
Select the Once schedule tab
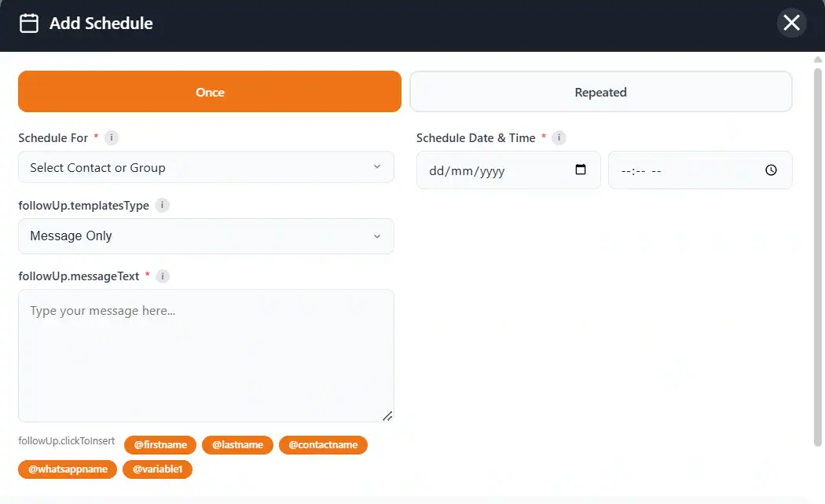pos(210,92)
